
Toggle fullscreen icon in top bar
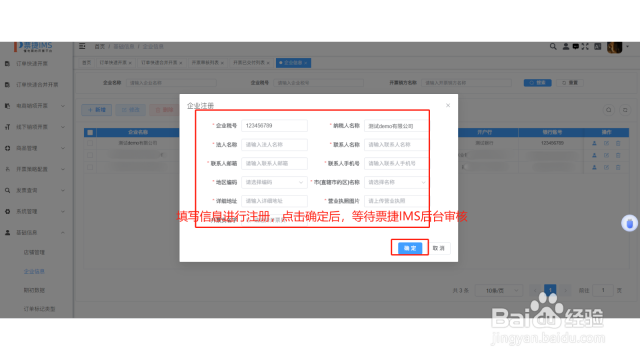(585, 47)
